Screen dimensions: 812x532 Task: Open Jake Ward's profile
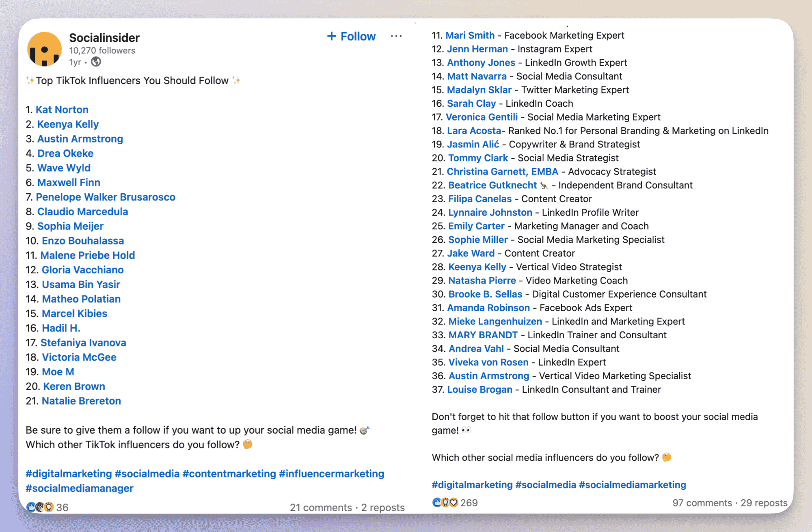click(471, 253)
